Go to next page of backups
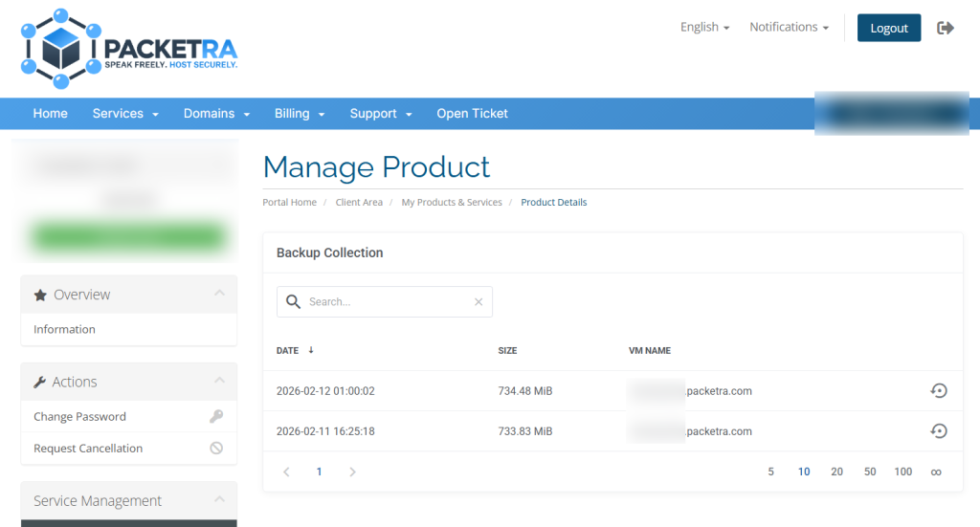The width and height of the screenshot is (980, 527). coord(352,472)
